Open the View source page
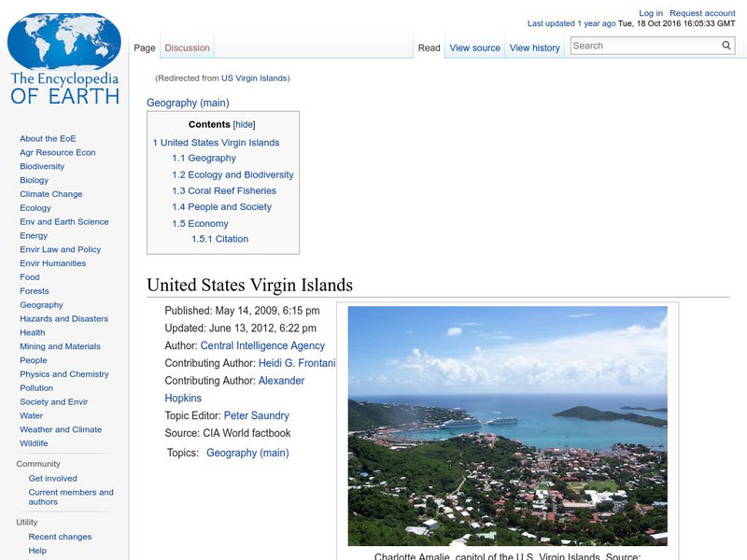The image size is (747, 560). [474, 47]
